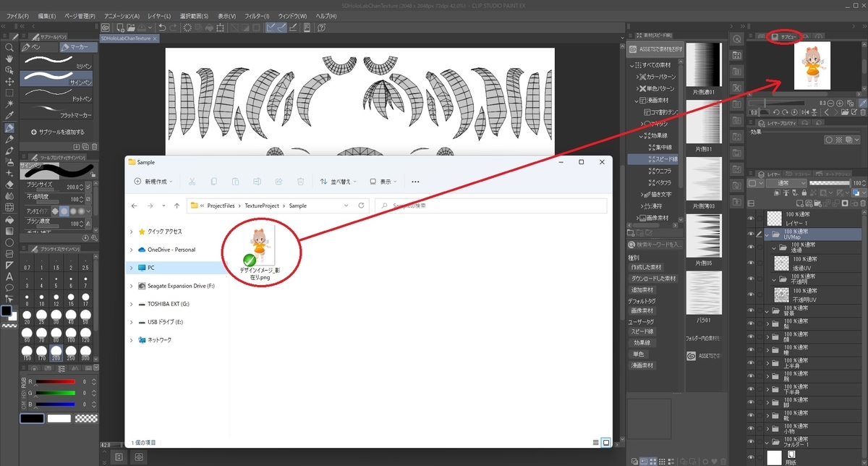
Task: Expand クイック アクセス in Explorer sidebar
Action: coord(131,232)
